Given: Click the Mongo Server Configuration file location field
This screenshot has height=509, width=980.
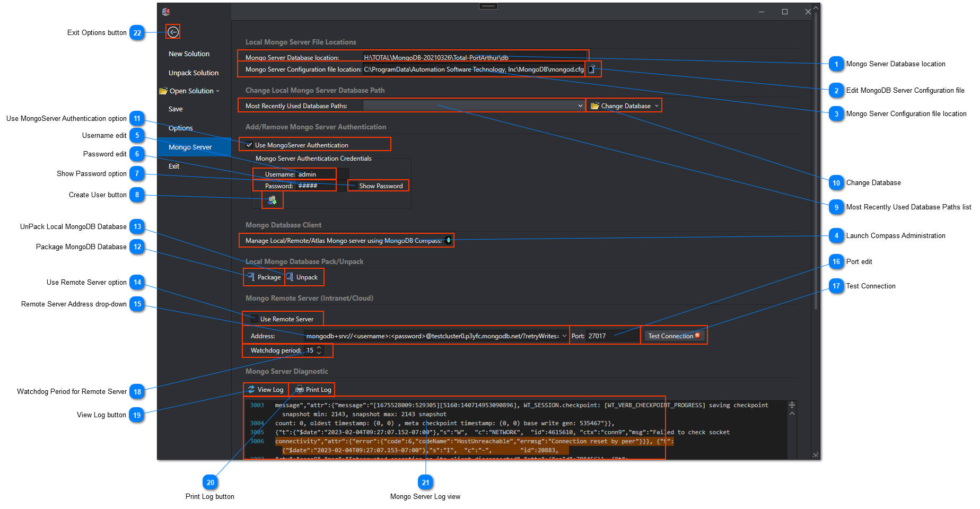Looking at the screenshot, I should [474, 69].
